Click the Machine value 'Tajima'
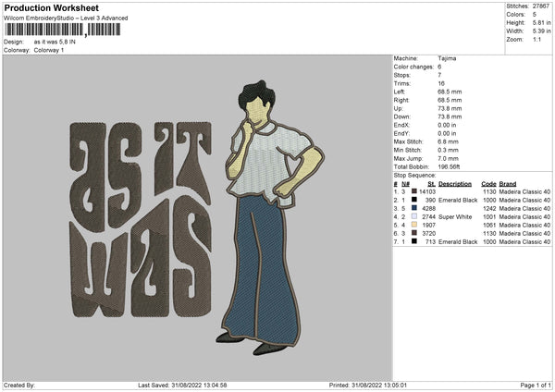Screen dimensions: 555x392 click(x=447, y=58)
